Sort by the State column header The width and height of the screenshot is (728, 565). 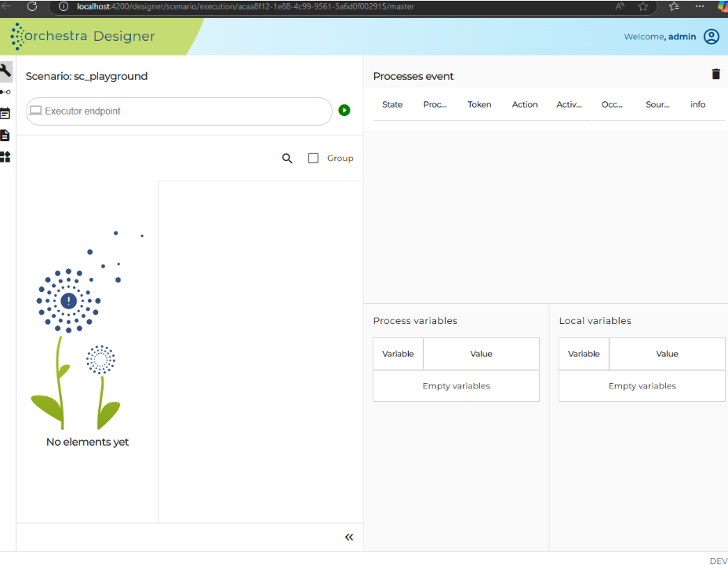(392, 104)
